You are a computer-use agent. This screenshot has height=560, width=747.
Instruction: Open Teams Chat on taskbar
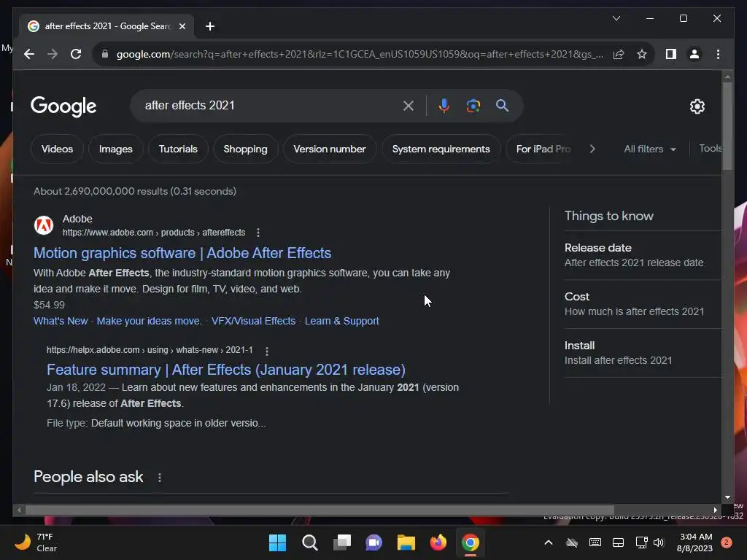374,542
